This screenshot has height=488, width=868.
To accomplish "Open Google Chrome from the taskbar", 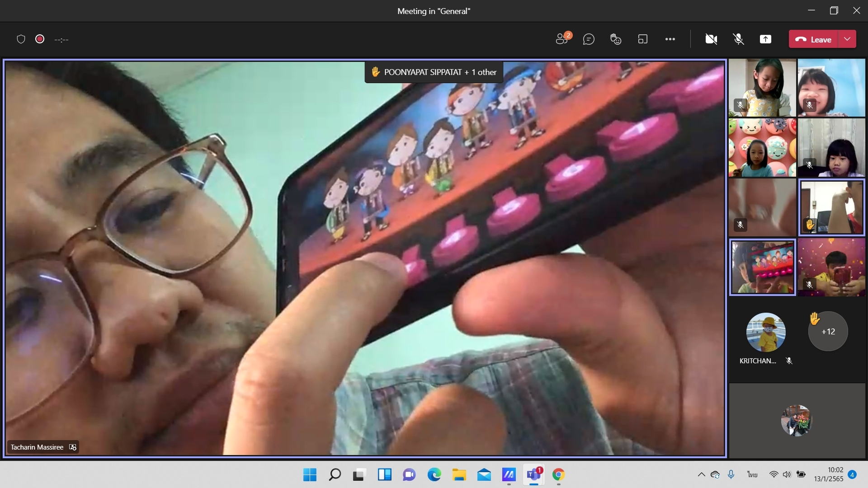I will [x=558, y=474].
